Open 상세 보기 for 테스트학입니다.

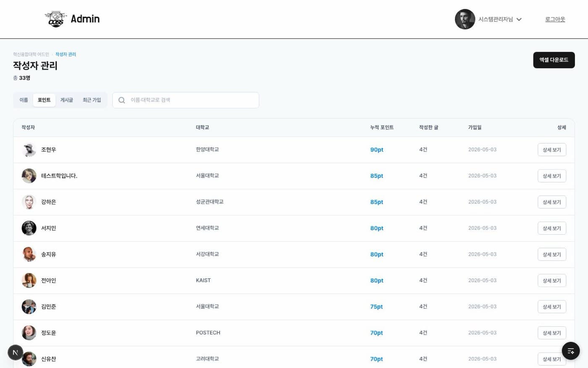552,176
